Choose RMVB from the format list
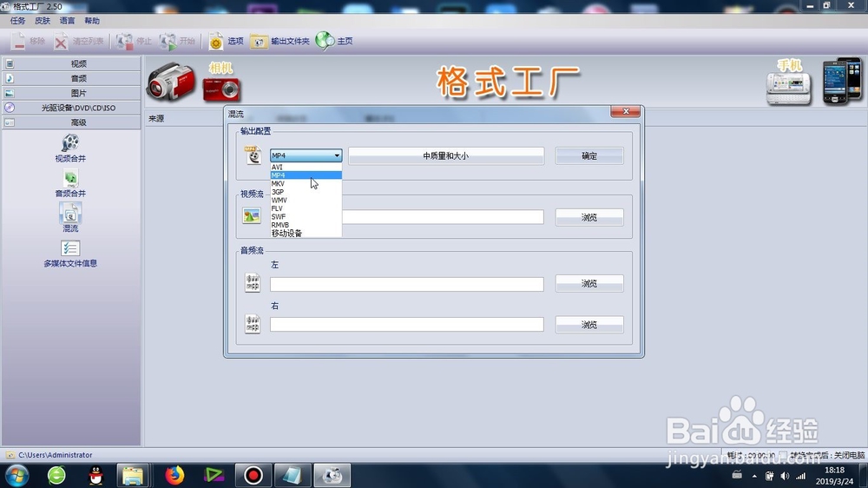The image size is (868, 488). click(306, 225)
